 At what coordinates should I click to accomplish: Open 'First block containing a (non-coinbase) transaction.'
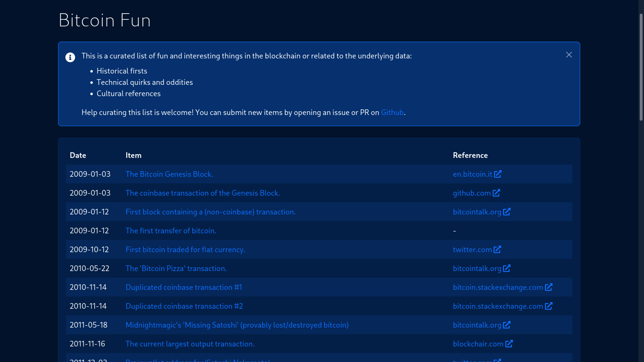[211, 212]
